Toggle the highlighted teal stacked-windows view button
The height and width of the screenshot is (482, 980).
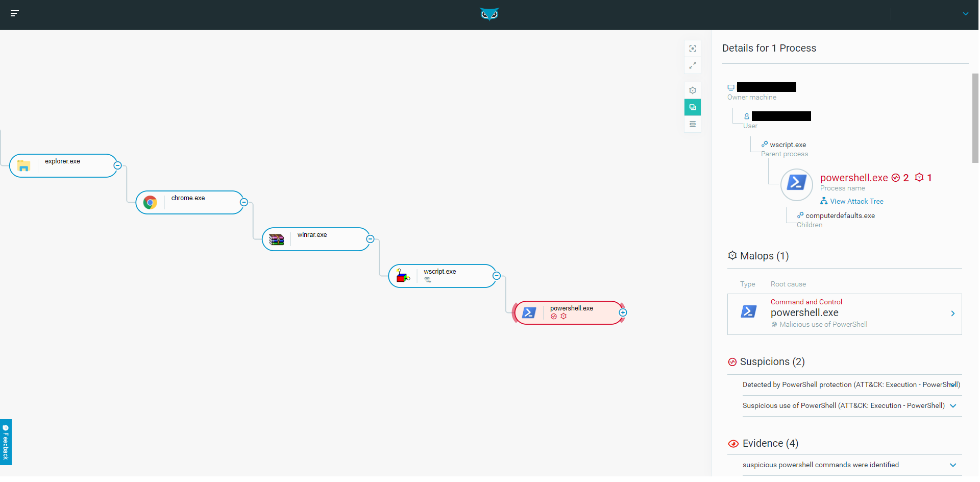(692, 107)
